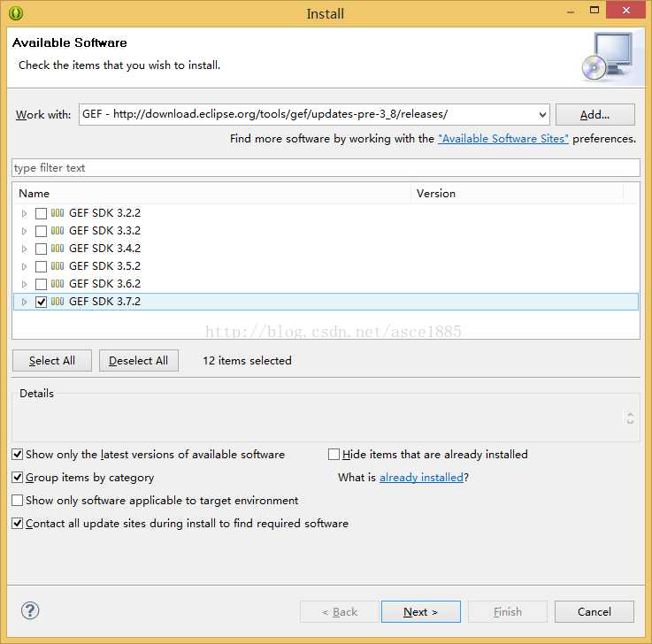Disable Contact all update sites during install
Screen dimensions: 652x644
pyautogui.click(x=17, y=523)
